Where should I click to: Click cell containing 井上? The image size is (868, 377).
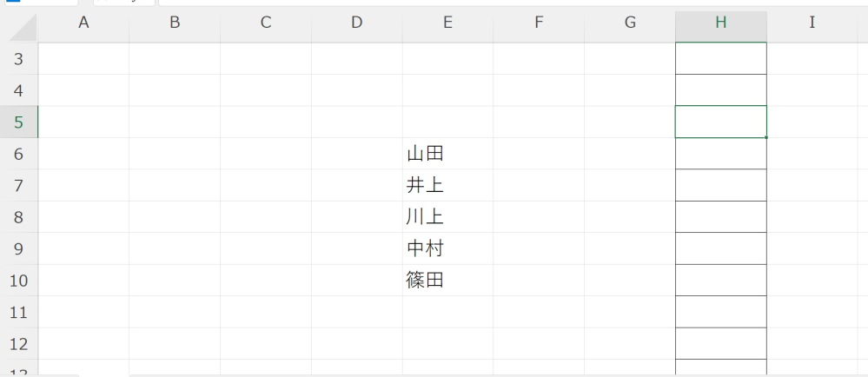tap(447, 185)
